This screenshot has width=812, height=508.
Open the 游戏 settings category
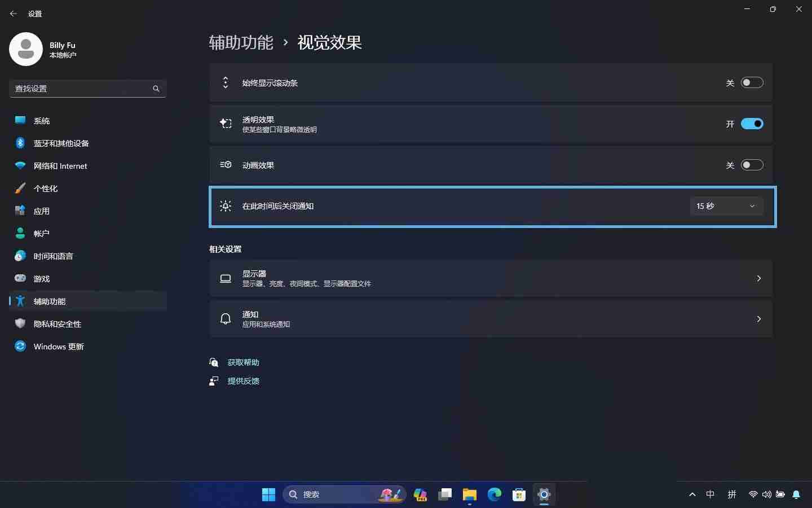point(41,278)
